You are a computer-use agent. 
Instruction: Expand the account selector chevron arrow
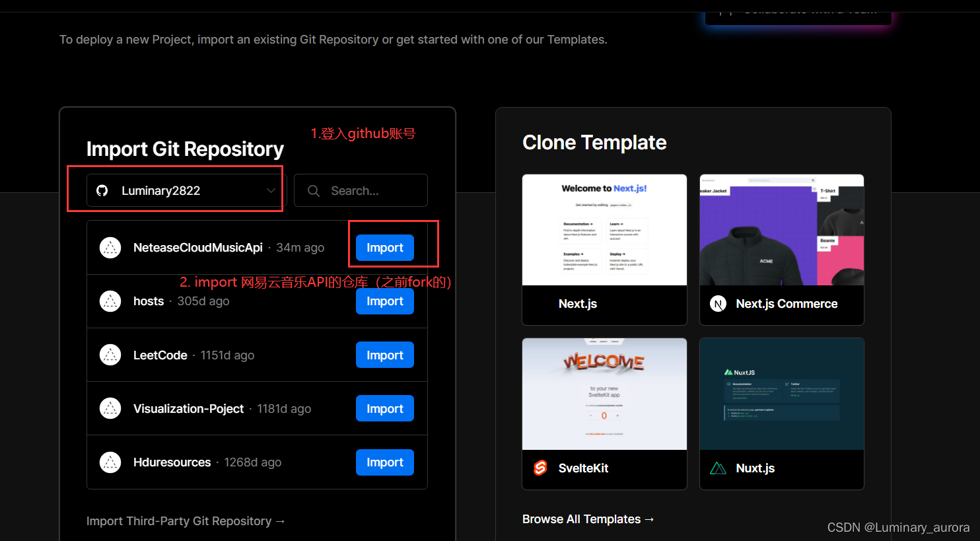pyautogui.click(x=271, y=190)
